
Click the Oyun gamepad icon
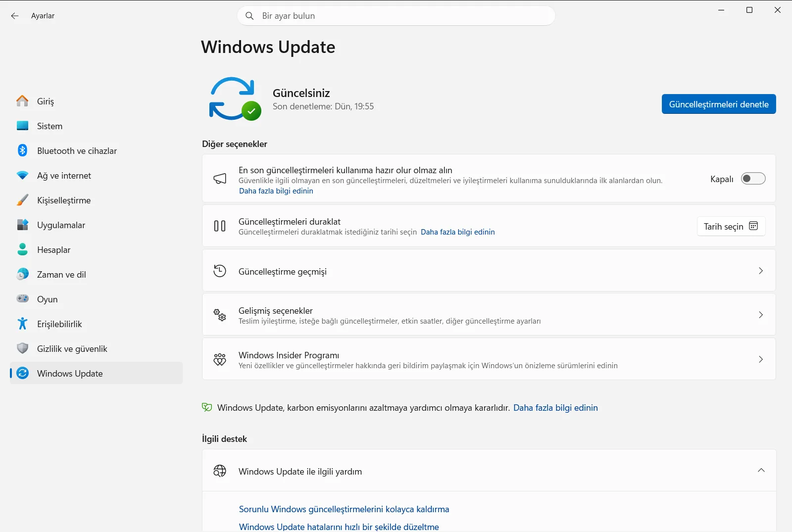point(22,299)
